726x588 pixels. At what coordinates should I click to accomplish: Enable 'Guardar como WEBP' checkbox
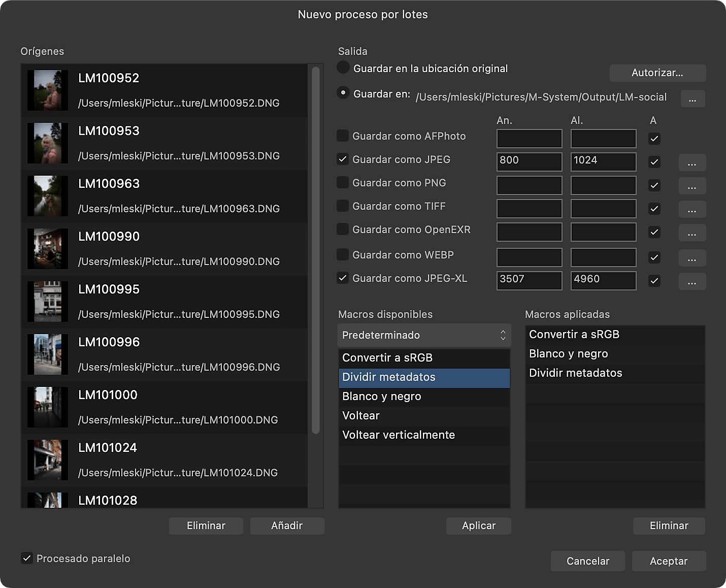pyautogui.click(x=343, y=254)
